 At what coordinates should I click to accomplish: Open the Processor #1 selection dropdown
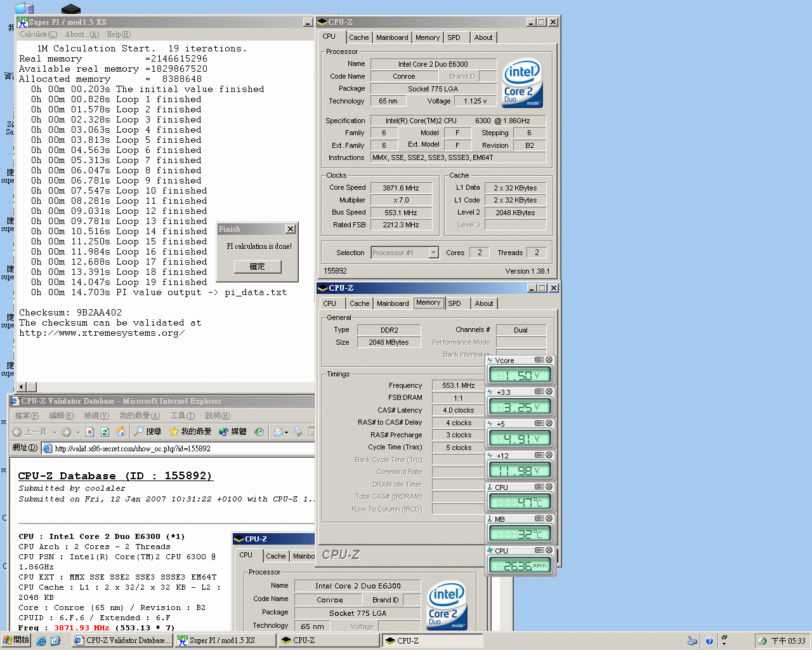coord(433,253)
